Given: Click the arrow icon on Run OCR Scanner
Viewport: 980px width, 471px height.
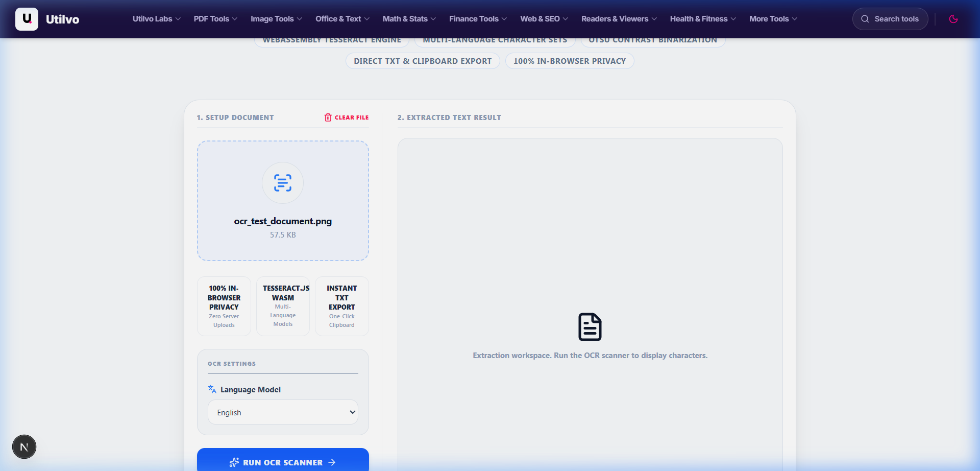Looking at the screenshot, I should click(x=332, y=462).
